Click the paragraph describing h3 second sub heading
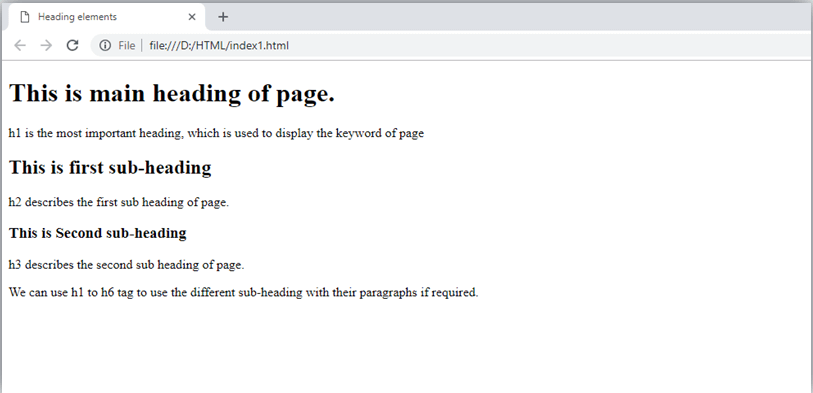 [x=127, y=265]
